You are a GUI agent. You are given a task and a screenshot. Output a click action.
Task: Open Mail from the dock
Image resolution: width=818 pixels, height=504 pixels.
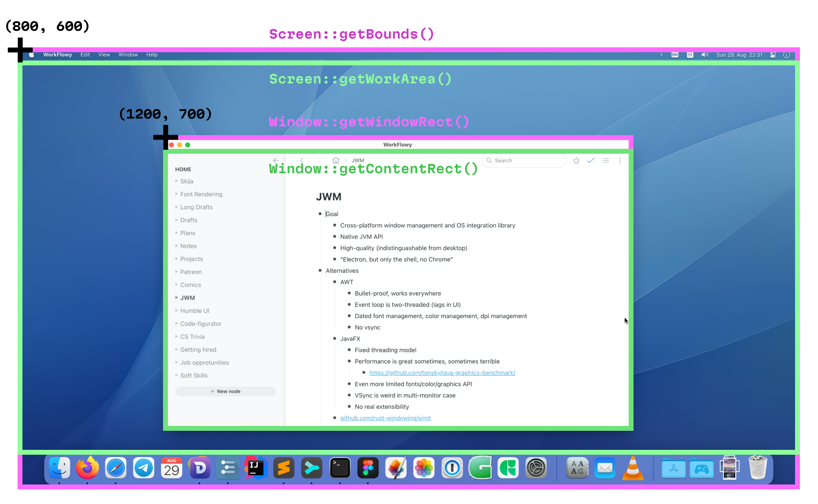point(605,468)
